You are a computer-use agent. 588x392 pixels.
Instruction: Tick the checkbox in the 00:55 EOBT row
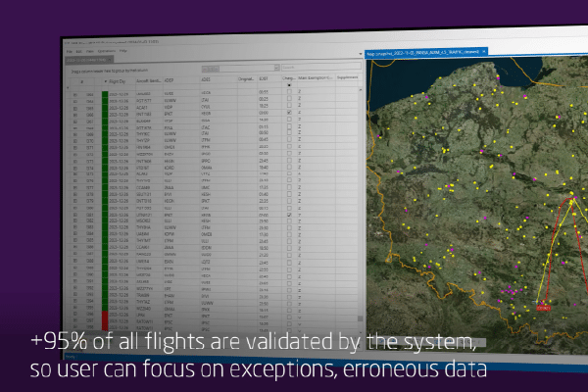click(288, 90)
